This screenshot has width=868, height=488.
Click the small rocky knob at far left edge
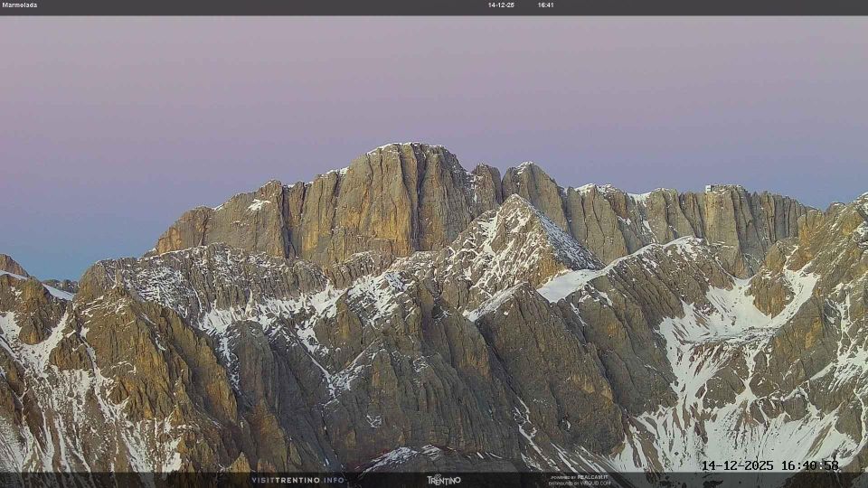click(x=11, y=264)
